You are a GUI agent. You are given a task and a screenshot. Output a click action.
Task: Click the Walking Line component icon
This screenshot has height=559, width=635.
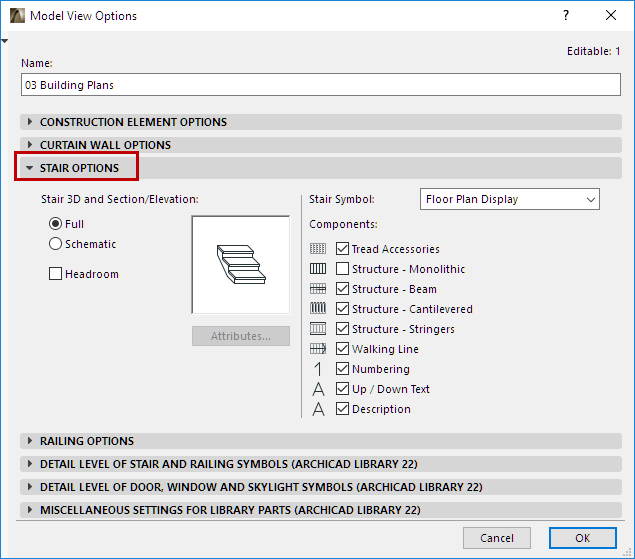(x=318, y=348)
